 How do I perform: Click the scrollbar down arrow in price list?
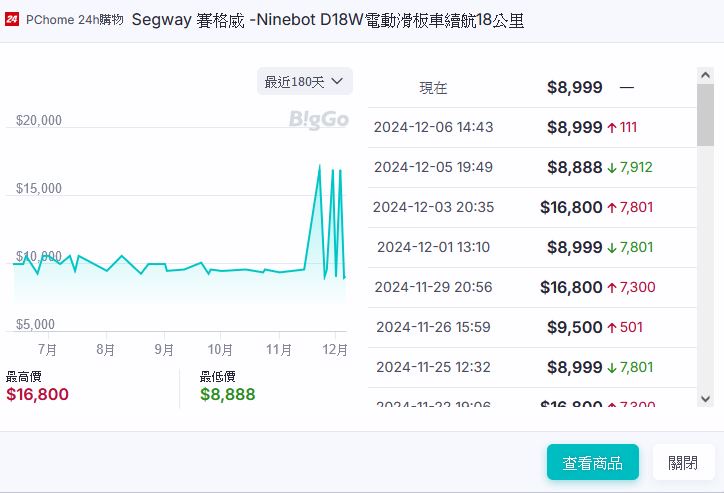tap(705, 398)
